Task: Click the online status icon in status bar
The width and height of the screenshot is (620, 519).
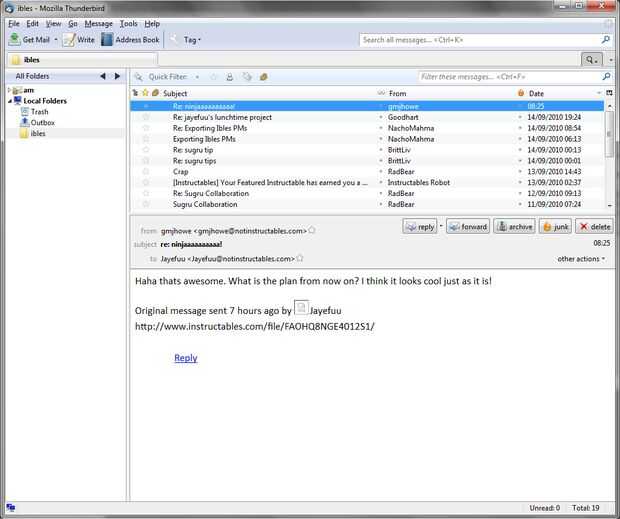Action: click(11, 508)
